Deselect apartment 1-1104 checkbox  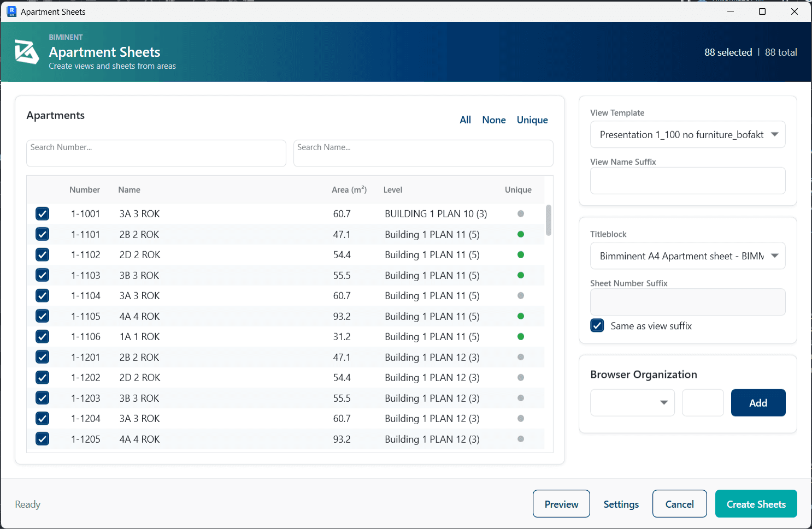coord(42,295)
